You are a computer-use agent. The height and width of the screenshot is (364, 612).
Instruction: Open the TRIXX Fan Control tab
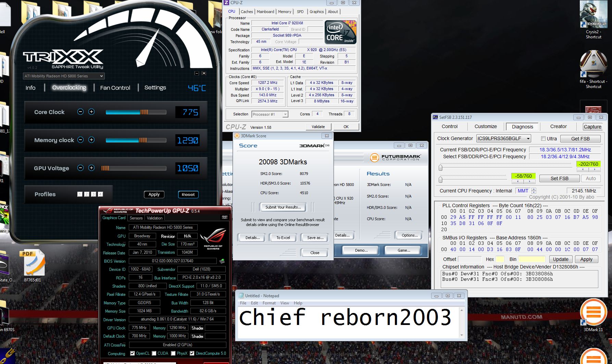click(x=115, y=88)
